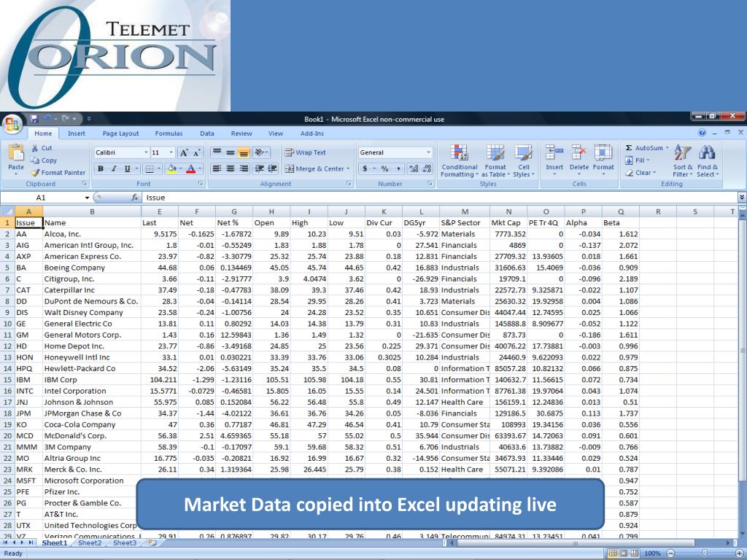Click the Zoom In plus button

pyautogui.click(x=740, y=553)
